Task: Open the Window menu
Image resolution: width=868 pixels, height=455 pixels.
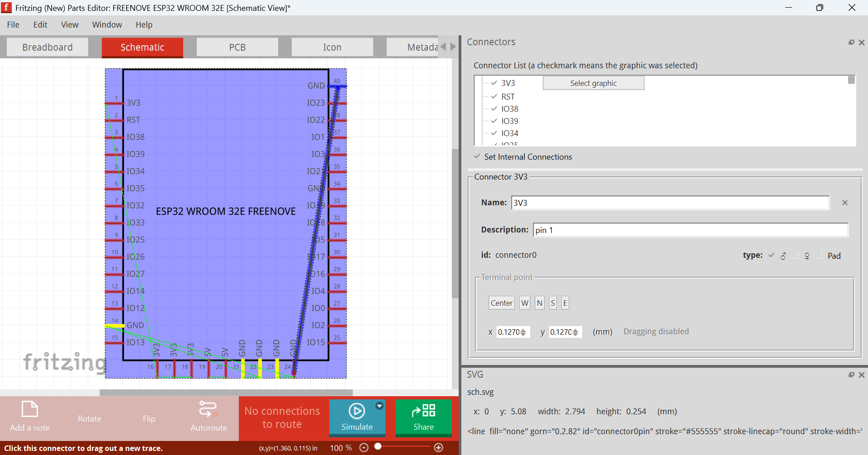Action: (107, 24)
